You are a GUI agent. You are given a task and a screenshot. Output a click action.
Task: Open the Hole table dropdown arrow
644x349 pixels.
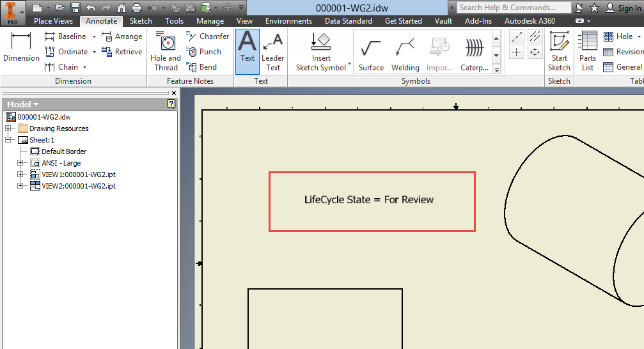point(639,36)
